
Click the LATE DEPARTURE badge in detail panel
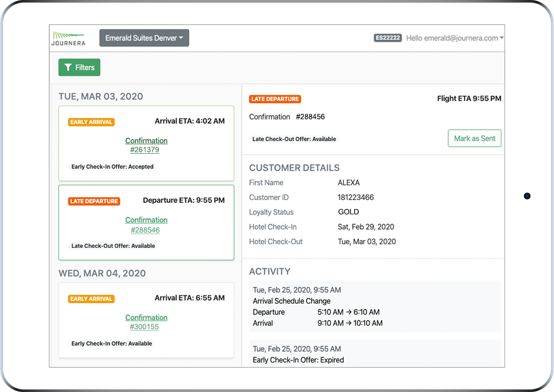click(275, 99)
